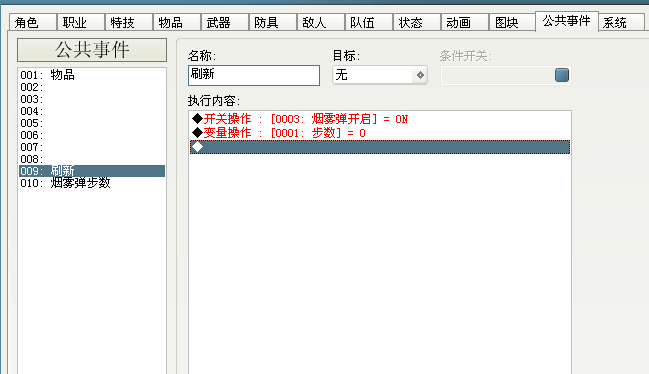Go to the 敌人 tab
649x374 pixels.
[x=321, y=22]
